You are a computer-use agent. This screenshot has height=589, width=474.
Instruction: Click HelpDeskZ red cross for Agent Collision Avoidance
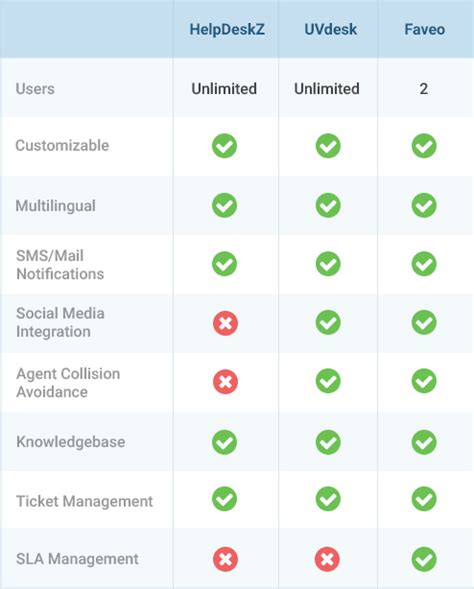(x=225, y=382)
